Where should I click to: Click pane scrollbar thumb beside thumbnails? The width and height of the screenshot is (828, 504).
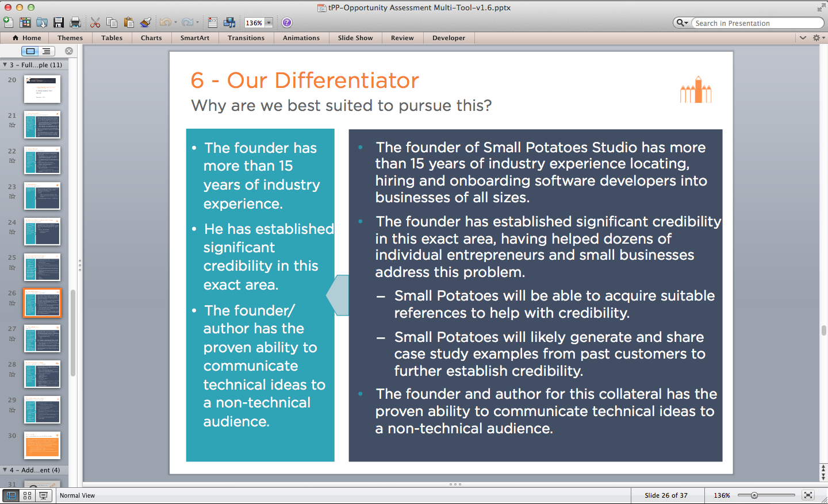[x=73, y=333]
